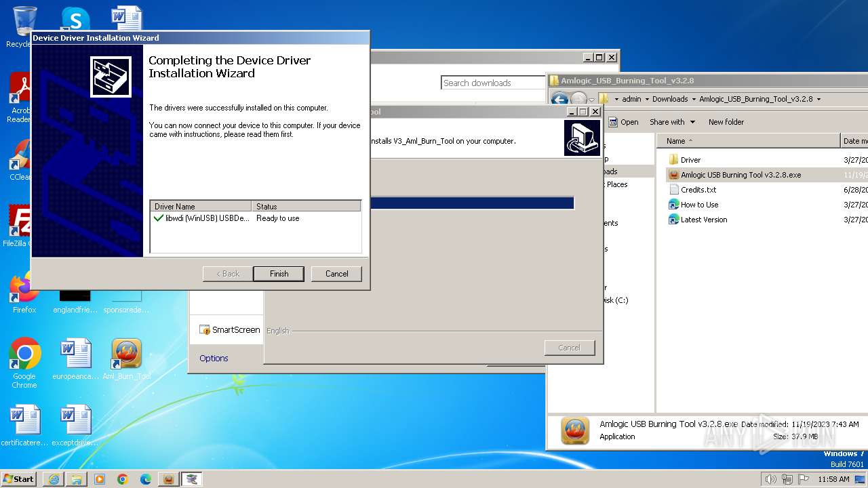Open Windows Explorer folder from taskbar
The image size is (868, 488).
(x=77, y=479)
